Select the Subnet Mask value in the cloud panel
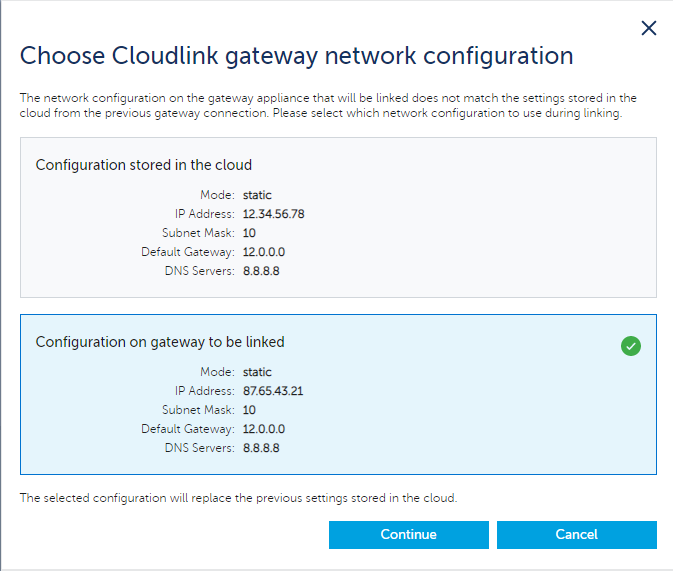Viewport: 673px width, 571px height. (x=249, y=233)
